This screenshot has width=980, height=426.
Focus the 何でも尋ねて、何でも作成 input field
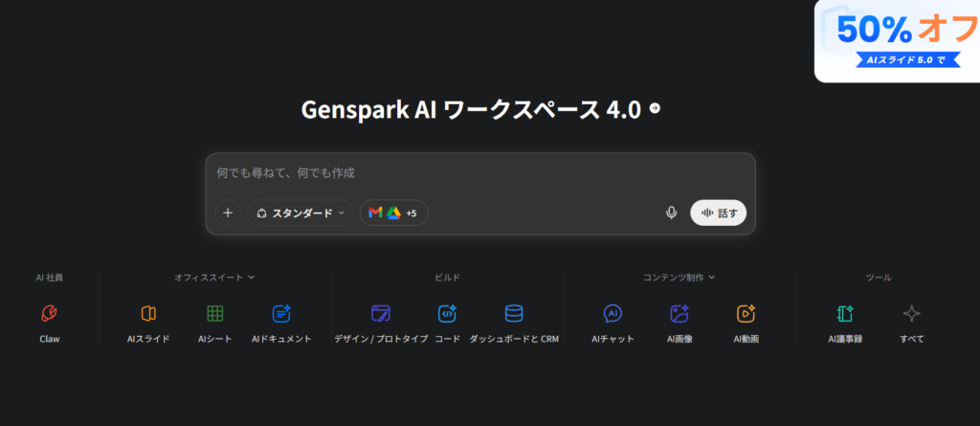(480, 173)
